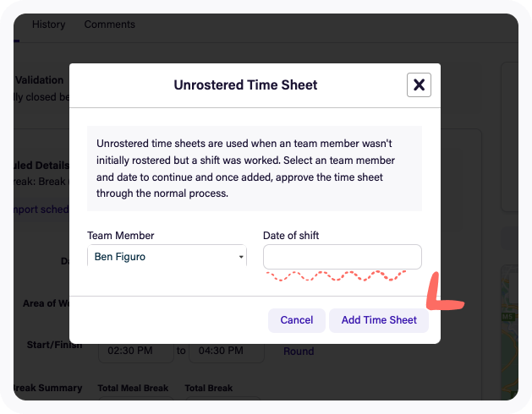Click the Validation heading
532x414 pixels.
click(x=40, y=80)
